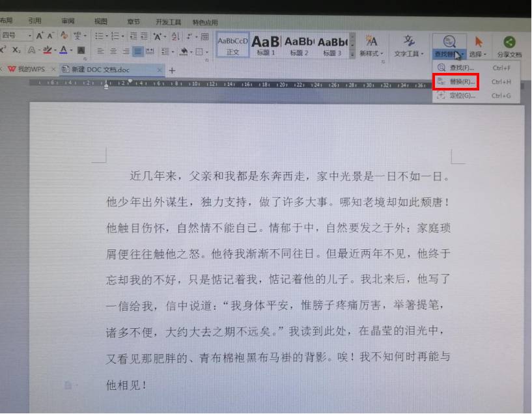Open the font color A dropdown arrow
The width and height of the screenshot is (532, 414).
(70, 50)
